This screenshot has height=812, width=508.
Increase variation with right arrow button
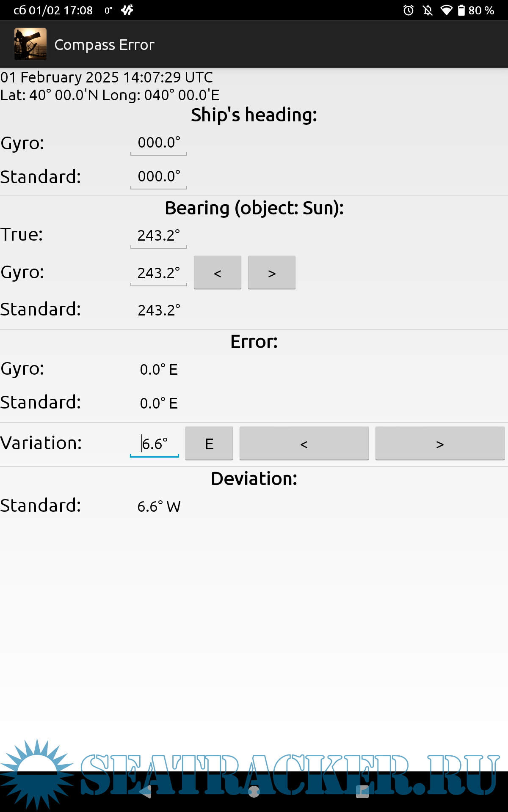click(x=440, y=444)
